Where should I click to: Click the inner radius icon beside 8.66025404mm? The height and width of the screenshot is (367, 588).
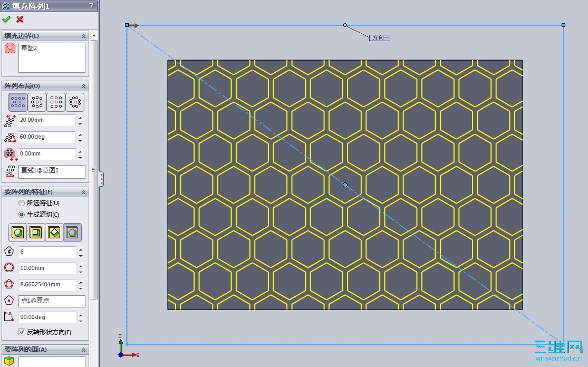click(9, 284)
